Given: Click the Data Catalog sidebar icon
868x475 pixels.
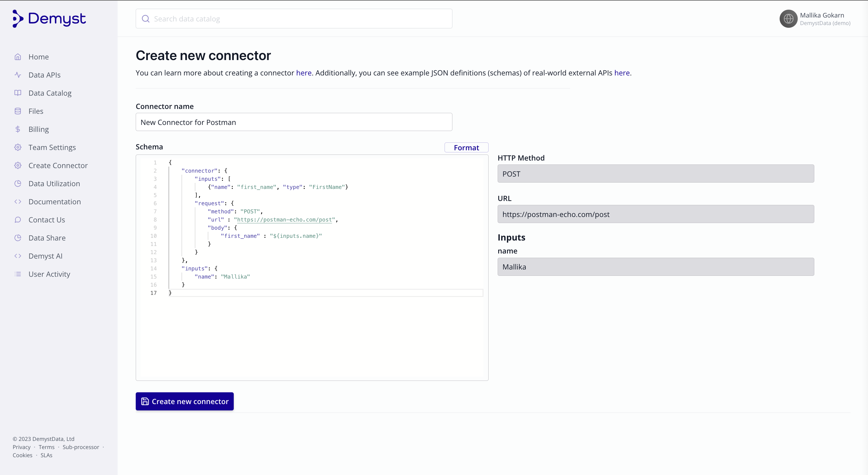Looking at the screenshot, I should (18, 93).
